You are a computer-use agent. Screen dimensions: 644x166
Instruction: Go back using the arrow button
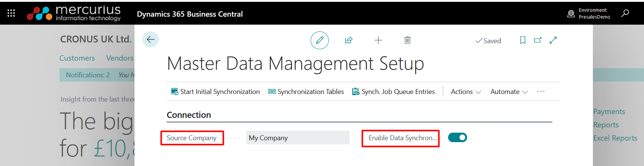point(150,39)
